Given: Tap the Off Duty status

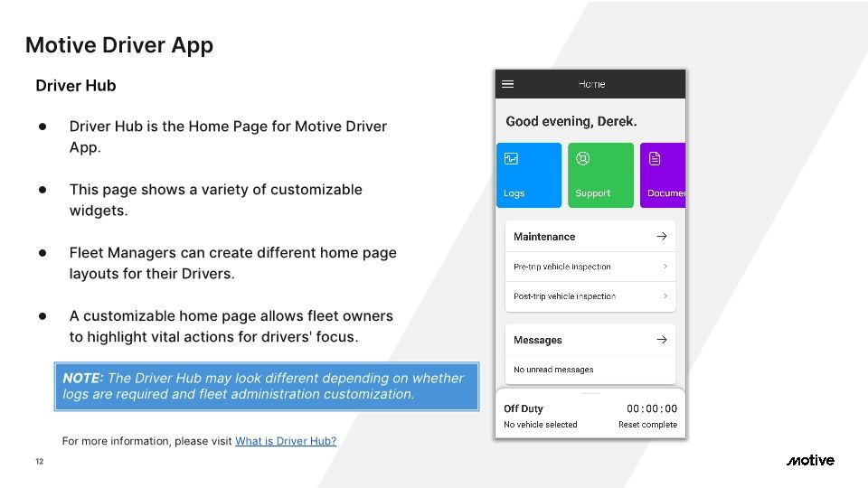Looking at the screenshot, I should [524, 408].
